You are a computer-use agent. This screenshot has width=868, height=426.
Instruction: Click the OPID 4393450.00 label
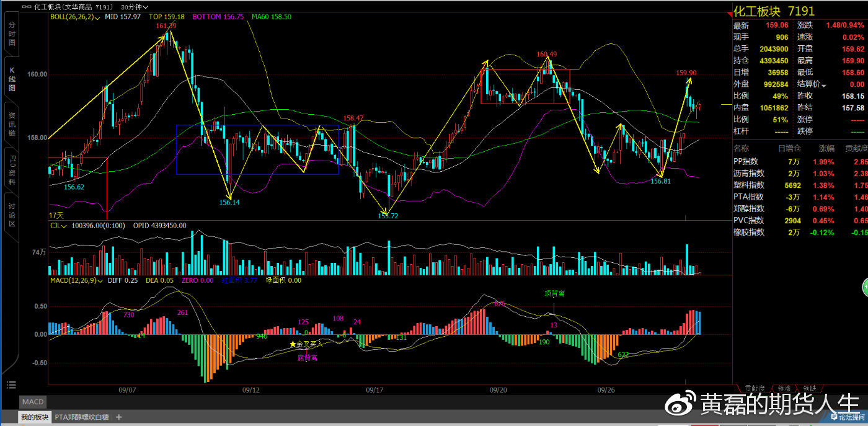pos(160,226)
